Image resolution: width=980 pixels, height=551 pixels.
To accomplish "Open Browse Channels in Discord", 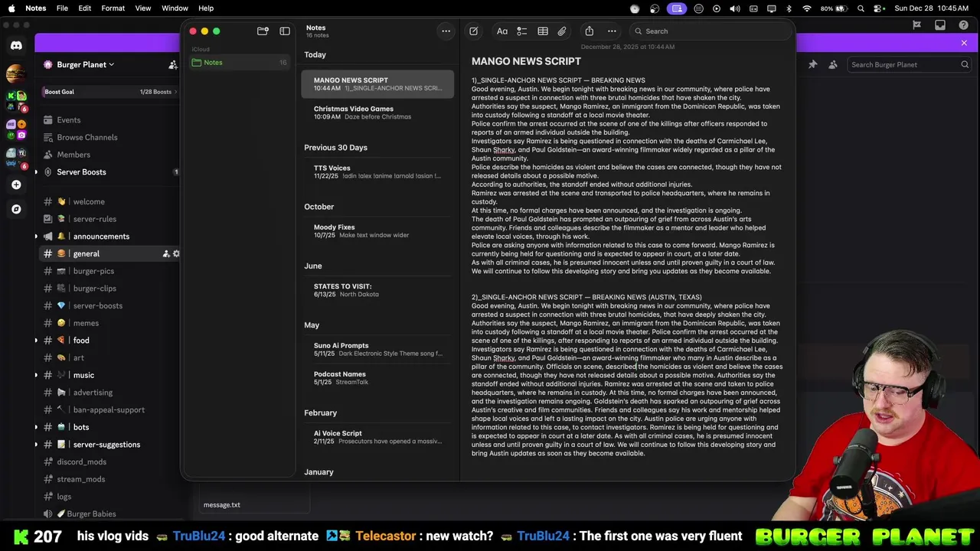I will 87,138.
